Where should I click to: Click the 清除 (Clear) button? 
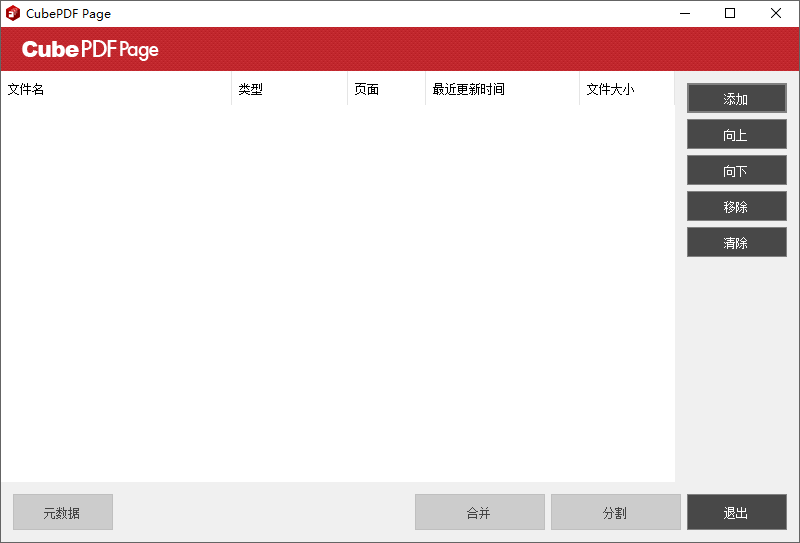pyautogui.click(x=736, y=242)
